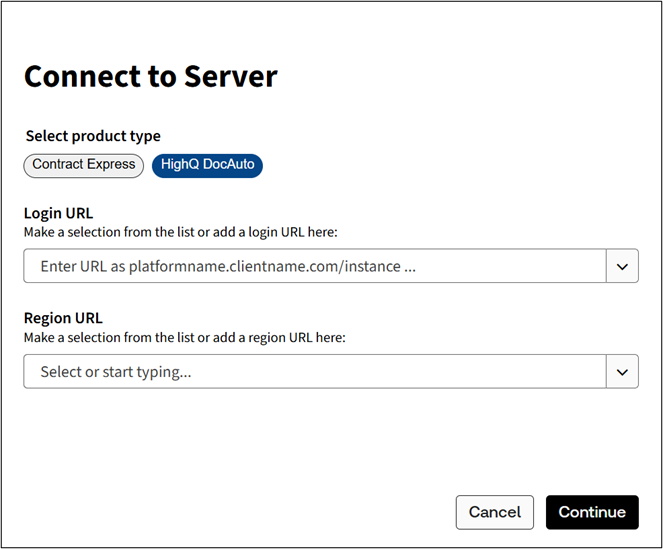Click the region URL instruction text
663x549 pixels.
[184, 337]
